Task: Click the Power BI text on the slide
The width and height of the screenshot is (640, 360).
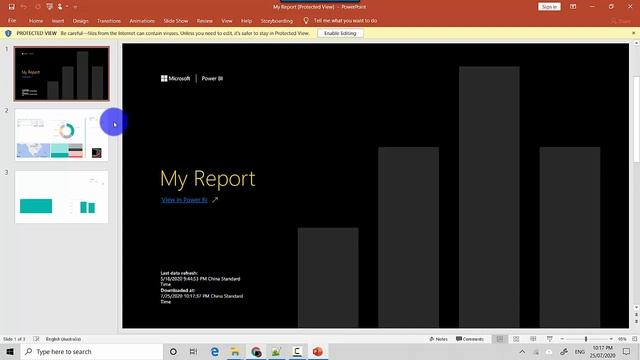Action: tap(212, 78)
